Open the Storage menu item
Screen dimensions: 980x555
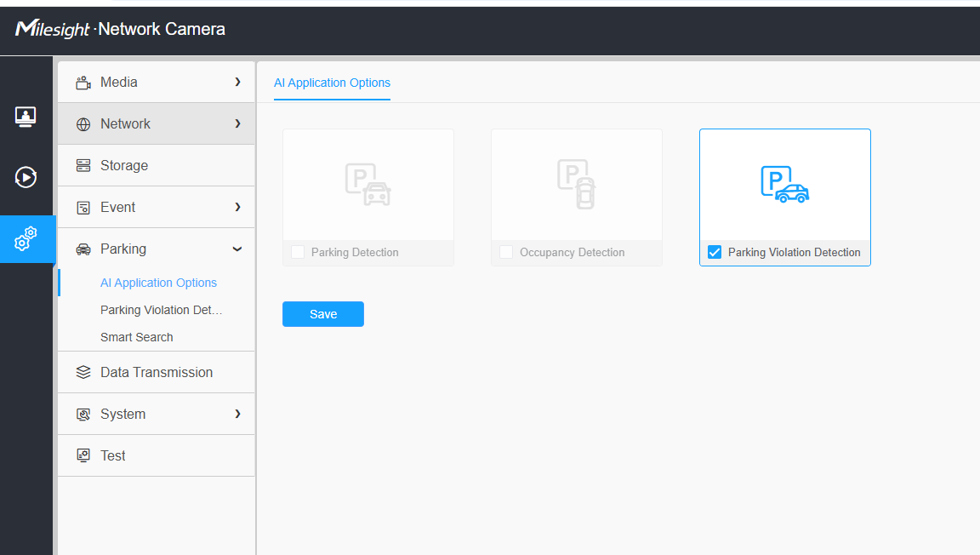157,166
